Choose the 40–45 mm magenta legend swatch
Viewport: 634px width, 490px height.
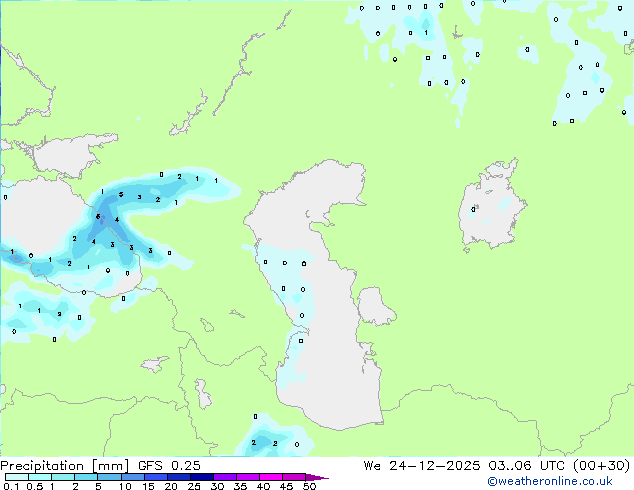point(271,477)
